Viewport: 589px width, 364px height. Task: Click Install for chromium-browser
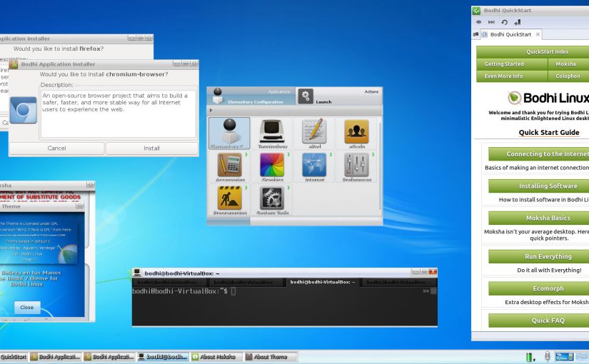(152, 148)
